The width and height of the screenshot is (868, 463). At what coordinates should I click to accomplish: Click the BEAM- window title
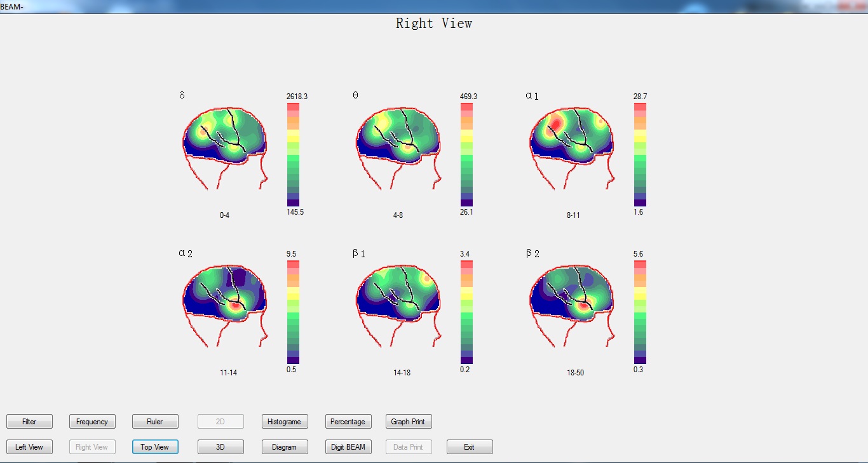(12, 6)
